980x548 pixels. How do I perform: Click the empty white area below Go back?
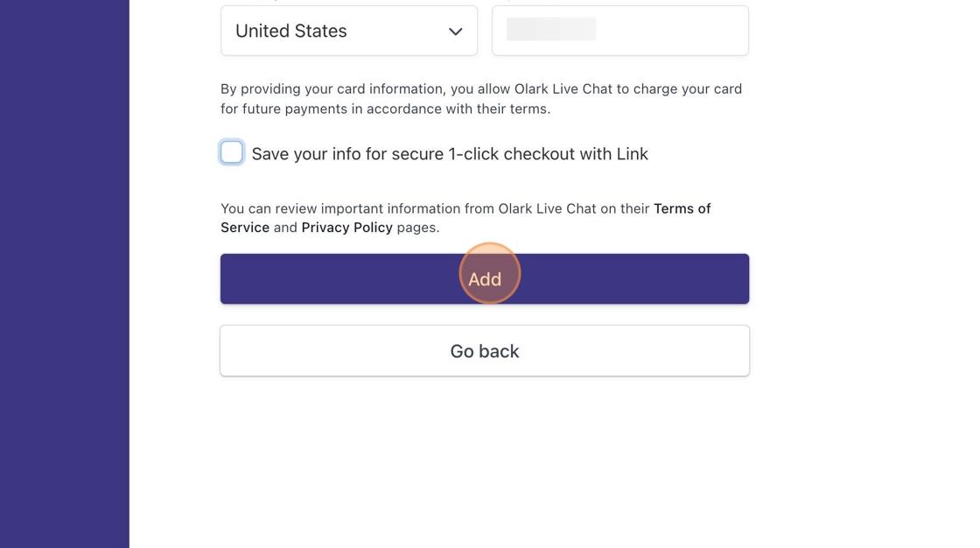click(x=485, y=464)
